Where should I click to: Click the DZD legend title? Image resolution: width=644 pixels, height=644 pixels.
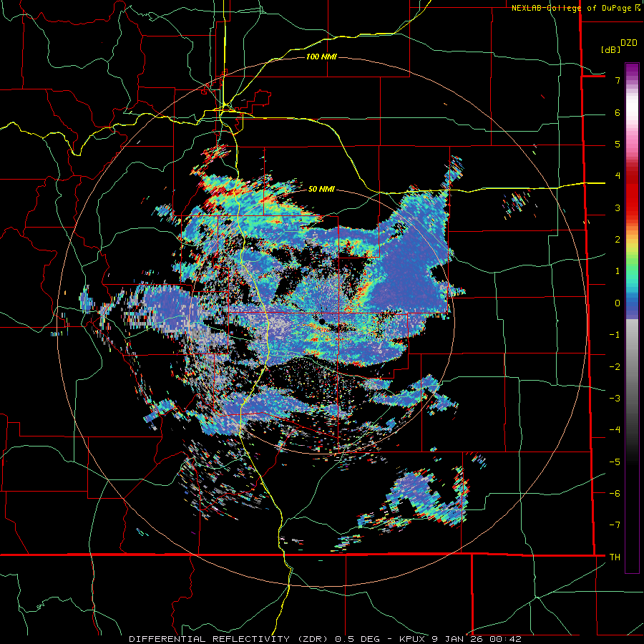(x=629, y=43)
